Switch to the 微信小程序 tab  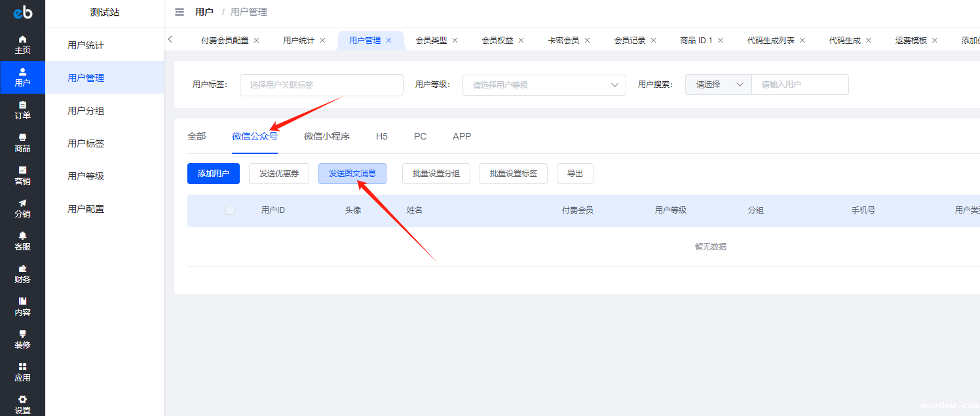pos(326,136)
